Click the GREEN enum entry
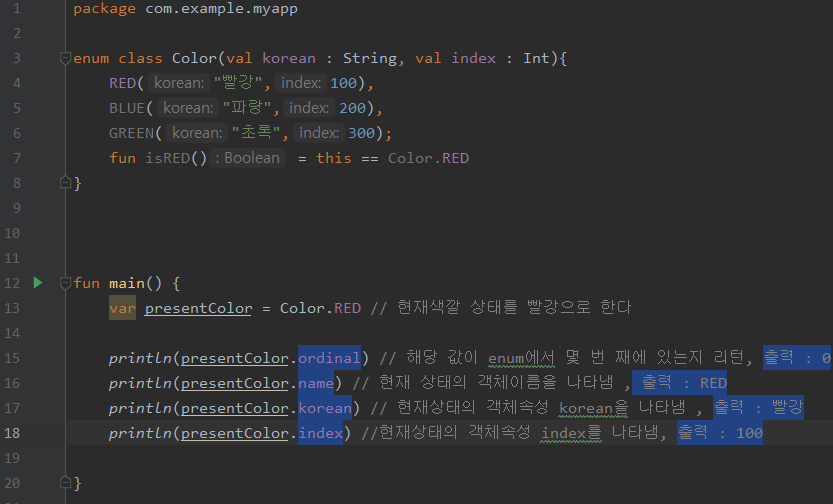The image size is (833, 504). click(x=131, y=133)
